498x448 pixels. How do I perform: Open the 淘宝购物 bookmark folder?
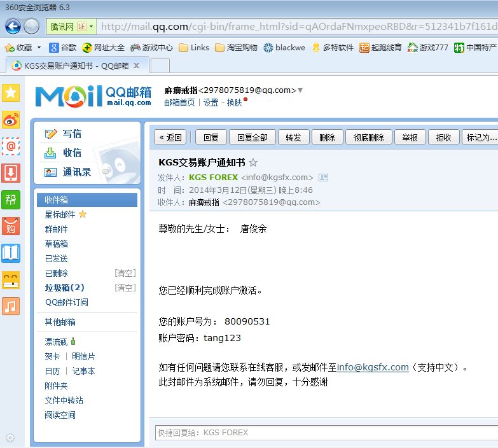[236, 48]
